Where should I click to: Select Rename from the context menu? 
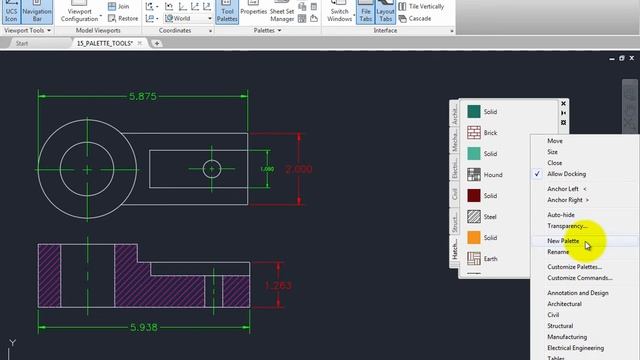[x=558, y=252]
